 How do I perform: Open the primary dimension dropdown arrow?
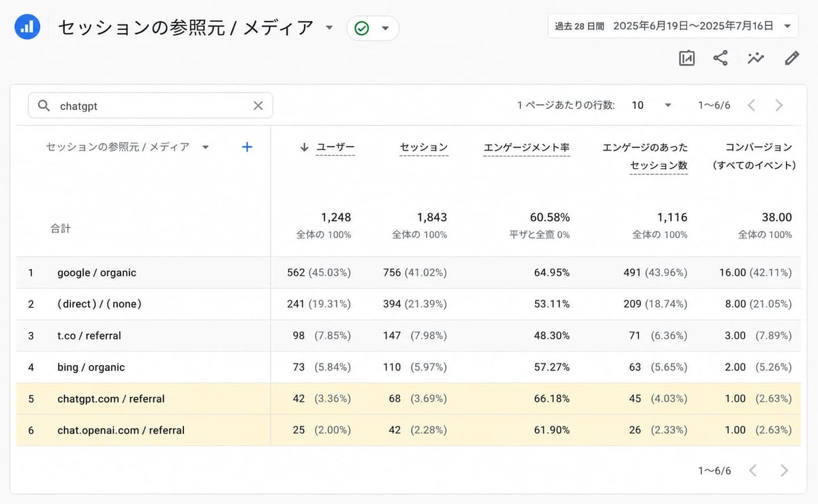(205, 147)
